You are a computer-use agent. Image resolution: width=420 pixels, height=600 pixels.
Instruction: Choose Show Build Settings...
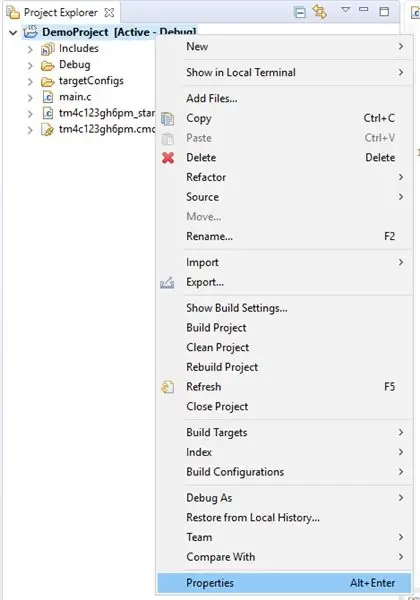pos(285,308)
